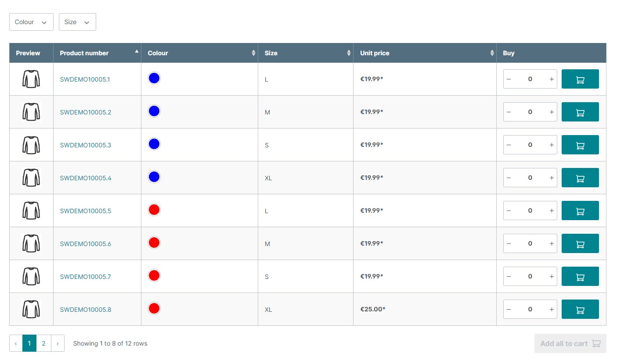The height and width of the screenshot is (364, 617).
Task: Click shirt preview thumbnail for SWDEMO10005.7
Action: (x=31, y=276)
